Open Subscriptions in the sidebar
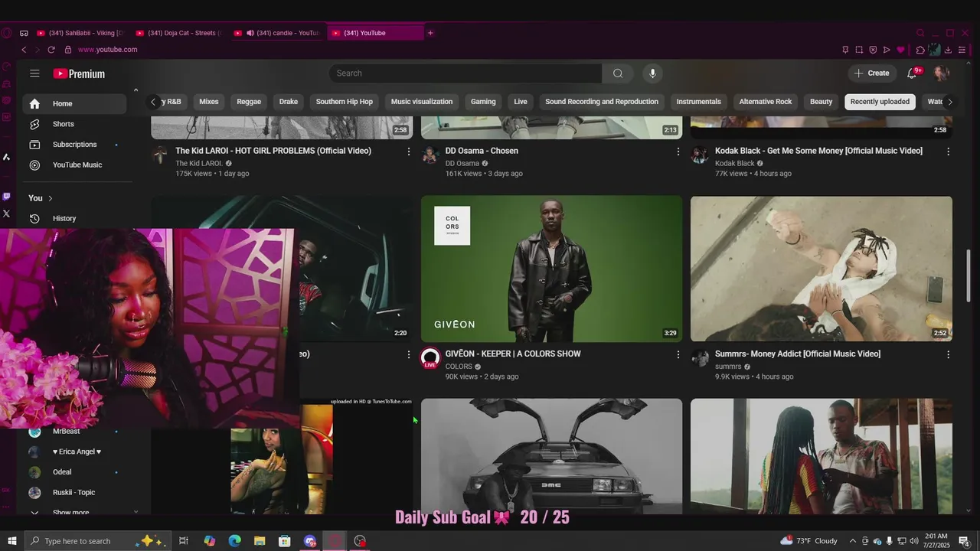980x551 pixels. 74,145
